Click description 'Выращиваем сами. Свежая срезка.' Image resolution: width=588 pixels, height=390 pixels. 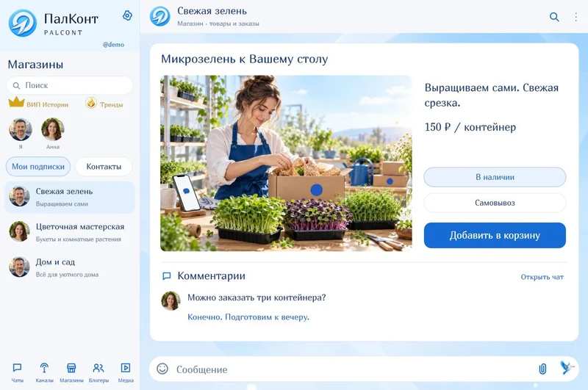point(492,95)
